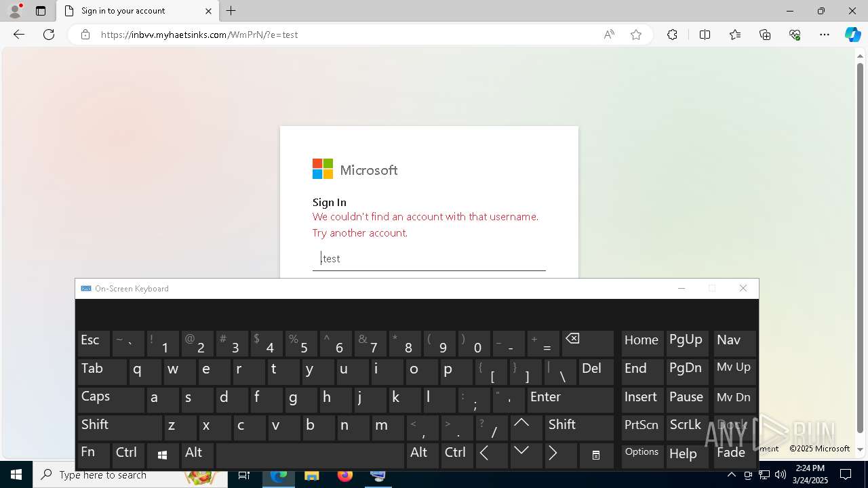
Task: Click the Del key
Action: pos(596,371)
